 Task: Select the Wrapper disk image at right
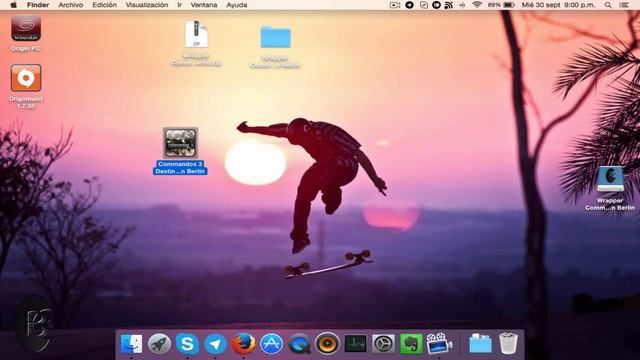(610, 179)
